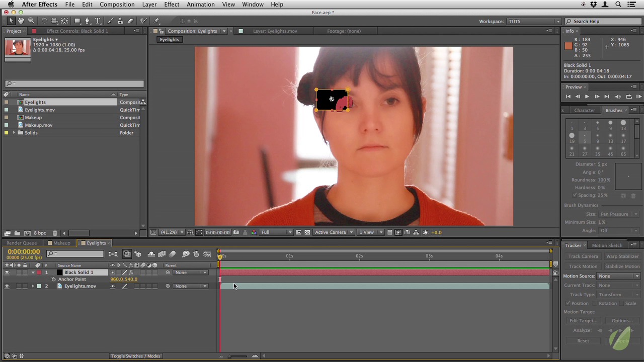The width and height of the screenshot is (644, 362).
Task: Select the Selection arrow tool
Action: tap(11, 21)
